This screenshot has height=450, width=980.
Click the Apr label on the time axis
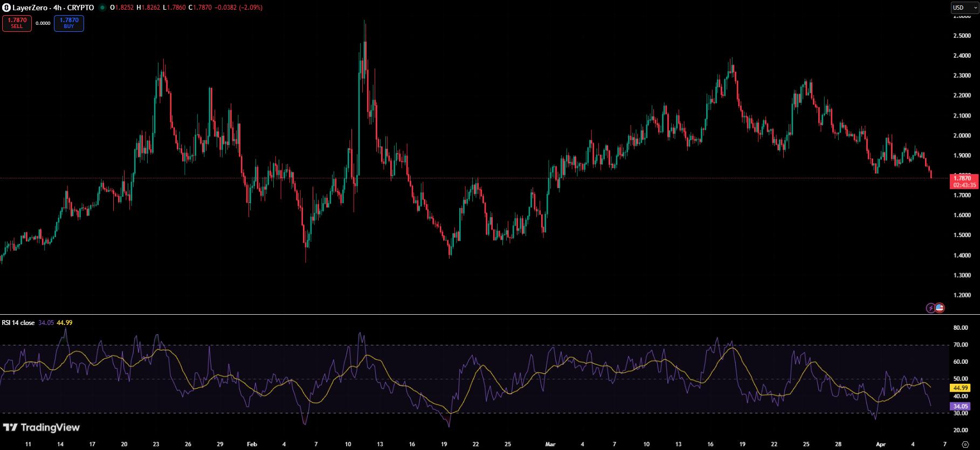coord(880,445)
